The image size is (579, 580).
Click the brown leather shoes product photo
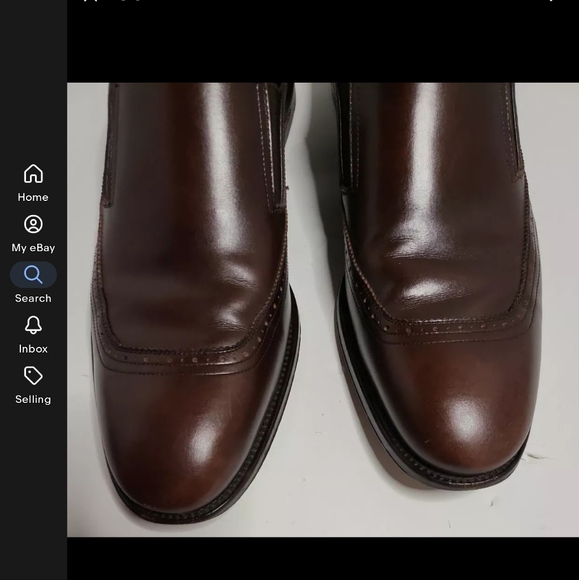coord(323,310)
